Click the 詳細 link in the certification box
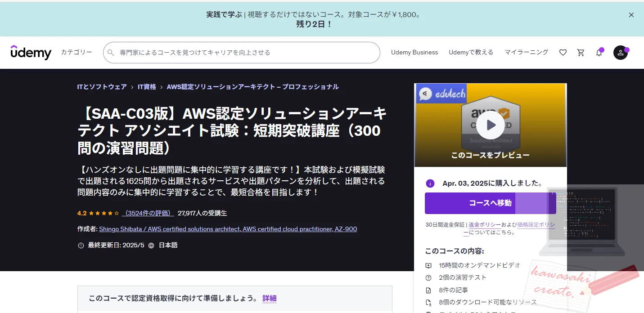The image size is (644, 313). pos(270,298)
